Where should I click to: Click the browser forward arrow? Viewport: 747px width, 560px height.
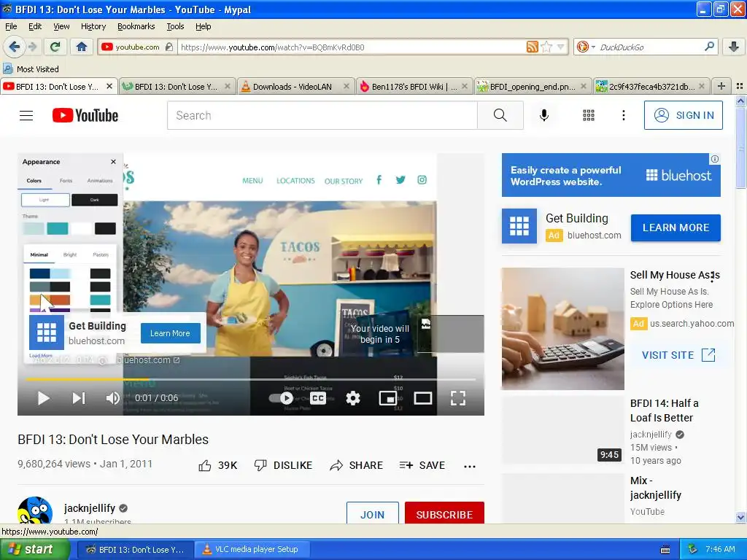(32, 47)
